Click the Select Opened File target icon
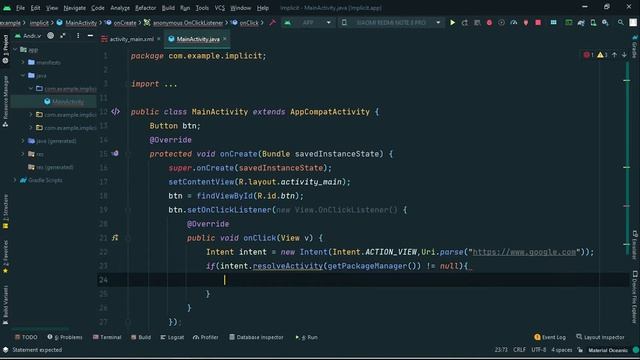 (x=50, y=36)
